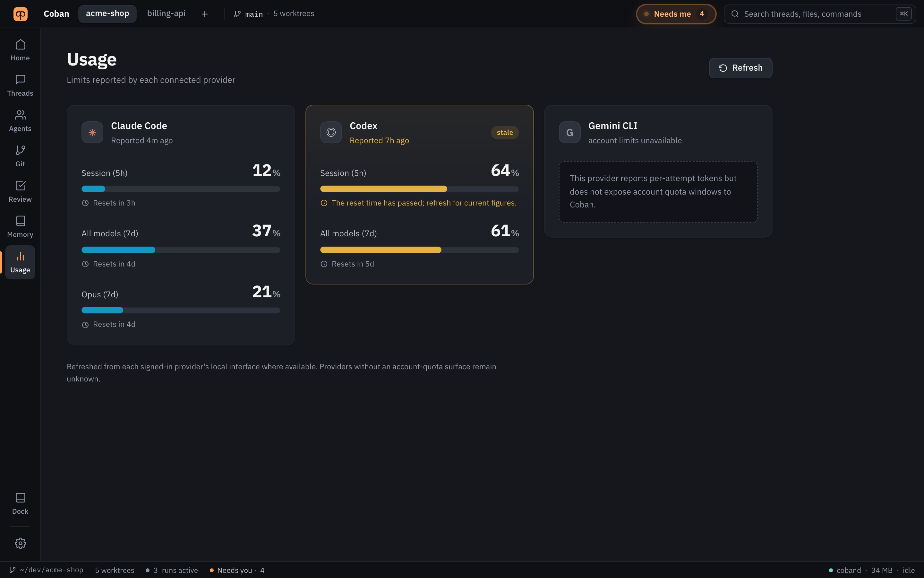The width and height of the screenshot is (924, 578).
Task: Click the ⌘K shortcut hint
Action: [903, 14]
